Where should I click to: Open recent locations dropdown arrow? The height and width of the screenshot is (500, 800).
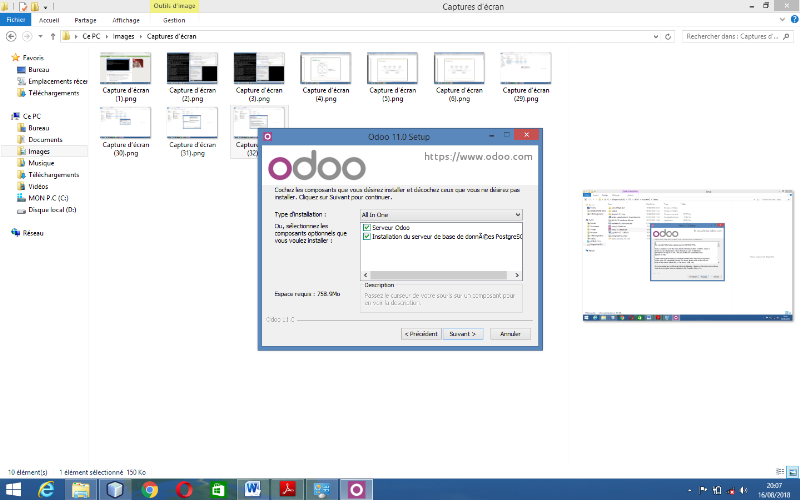coord(40,36)
